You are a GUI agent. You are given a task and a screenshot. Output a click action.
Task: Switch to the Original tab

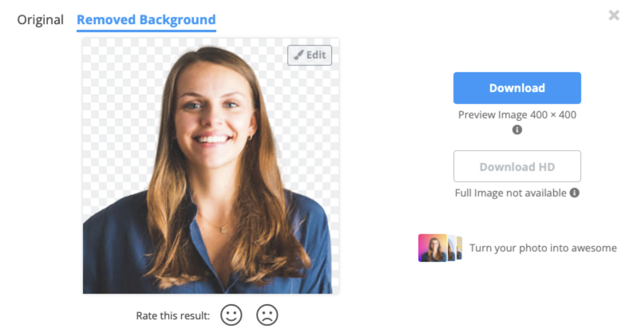pos(41,20)
